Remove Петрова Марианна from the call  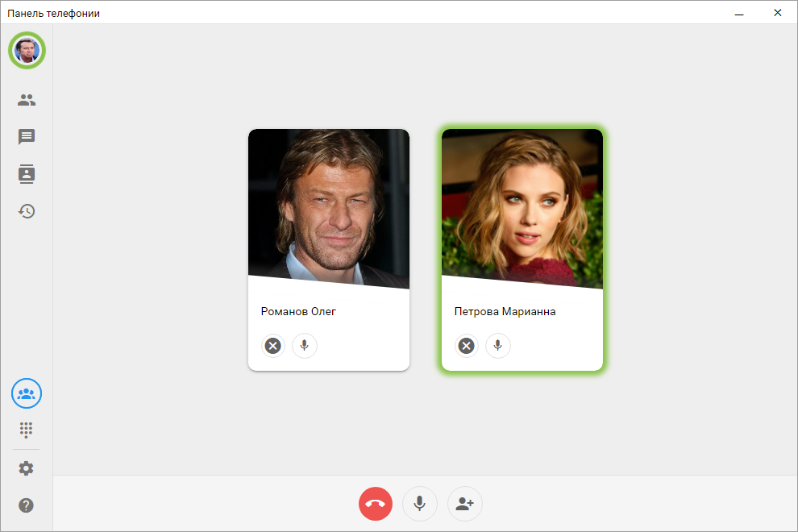coord(467,346)
